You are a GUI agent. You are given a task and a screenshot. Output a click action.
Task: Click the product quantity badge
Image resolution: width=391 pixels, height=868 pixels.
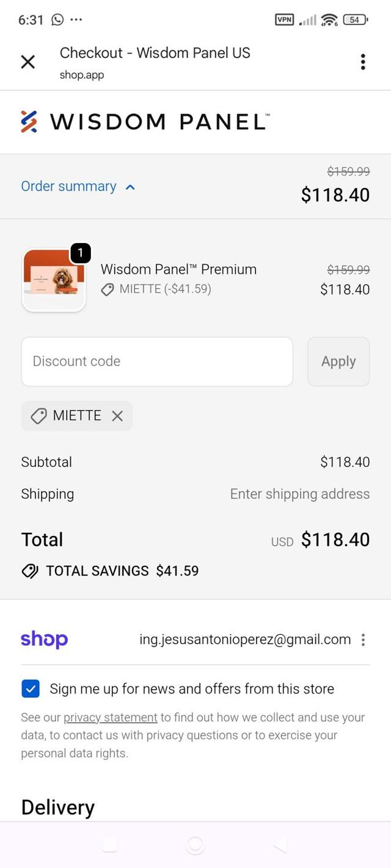coord(81,253)
